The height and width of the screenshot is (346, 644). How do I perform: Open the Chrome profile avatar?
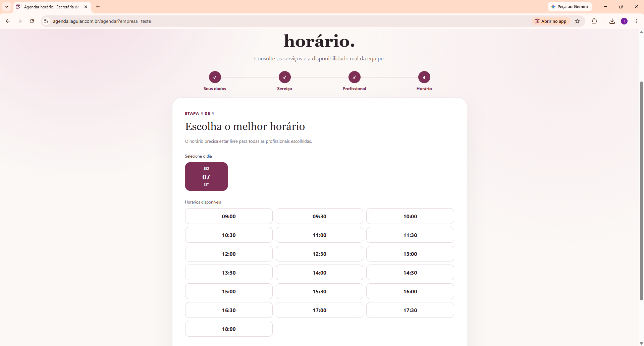pos(624,21)
